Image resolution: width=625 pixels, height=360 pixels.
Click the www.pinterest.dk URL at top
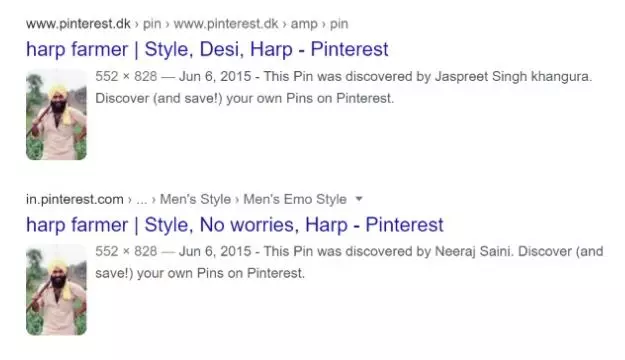click(x=78, y=24)
